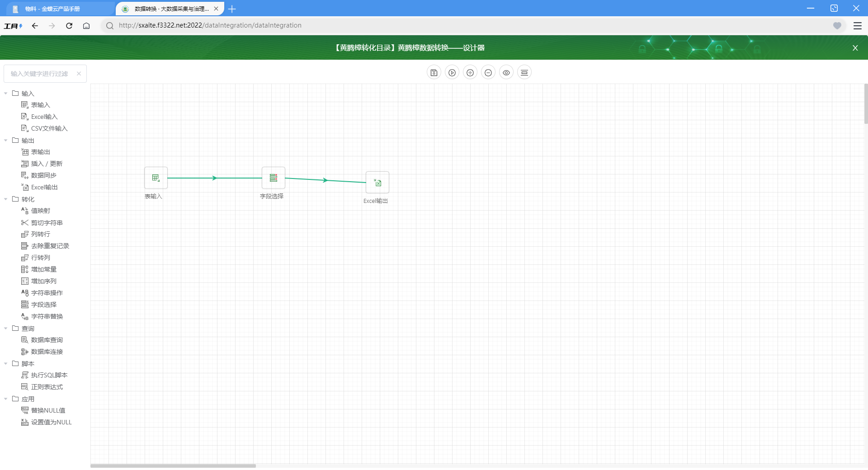Collapse the 输入 folder in the tree

[6, 94]
